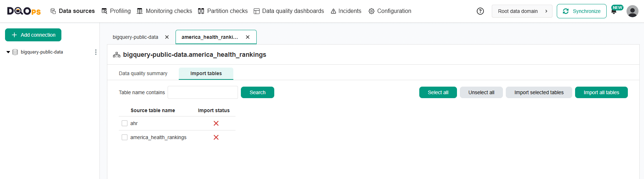Open bigquery-public-data three-dot options menu

(x=96, y=52)
